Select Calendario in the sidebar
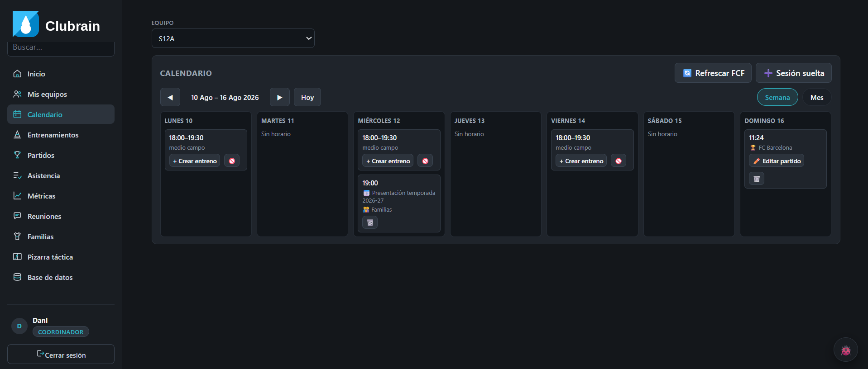This screenshot has width=868, height=369. (61, 114)
